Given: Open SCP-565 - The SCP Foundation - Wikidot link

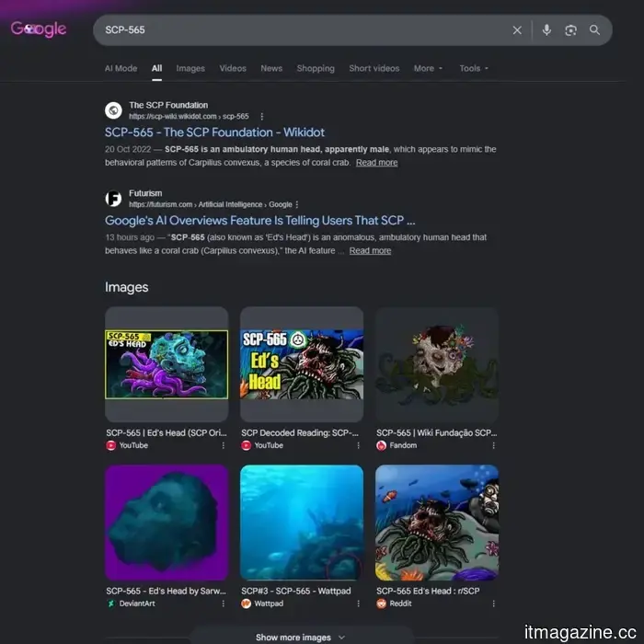Looking at the screenshot, I should 214,132.
